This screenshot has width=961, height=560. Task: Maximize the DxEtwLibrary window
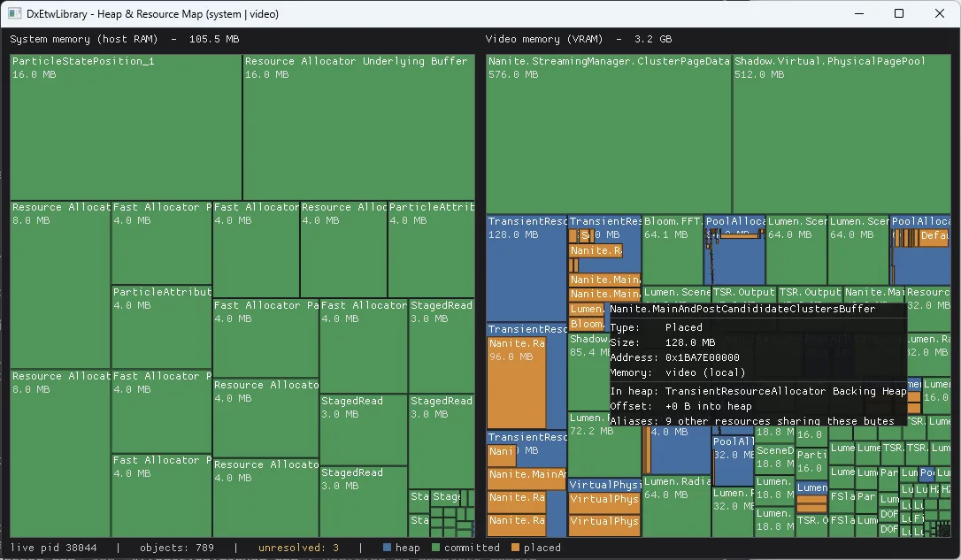[x=898, y=13]
